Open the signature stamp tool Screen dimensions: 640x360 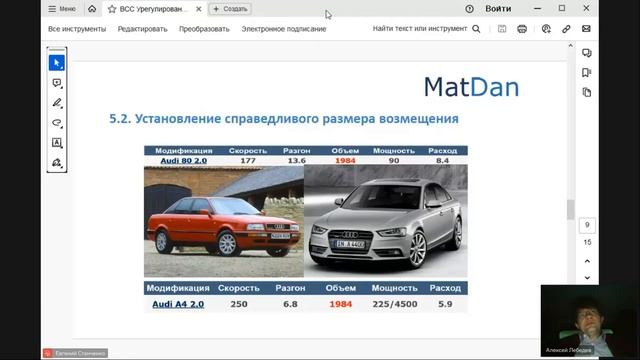pyautogui.click(x=57, y=162)
